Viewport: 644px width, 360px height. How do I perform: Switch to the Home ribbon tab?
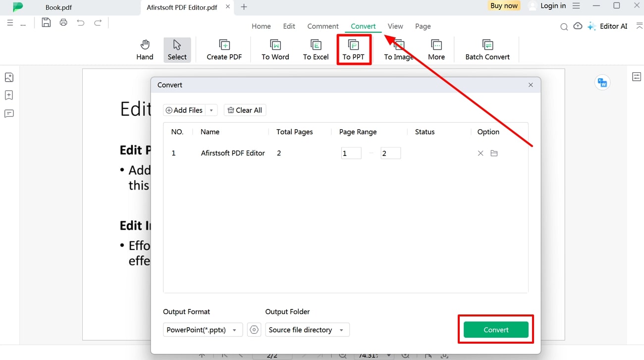point(261,26)
